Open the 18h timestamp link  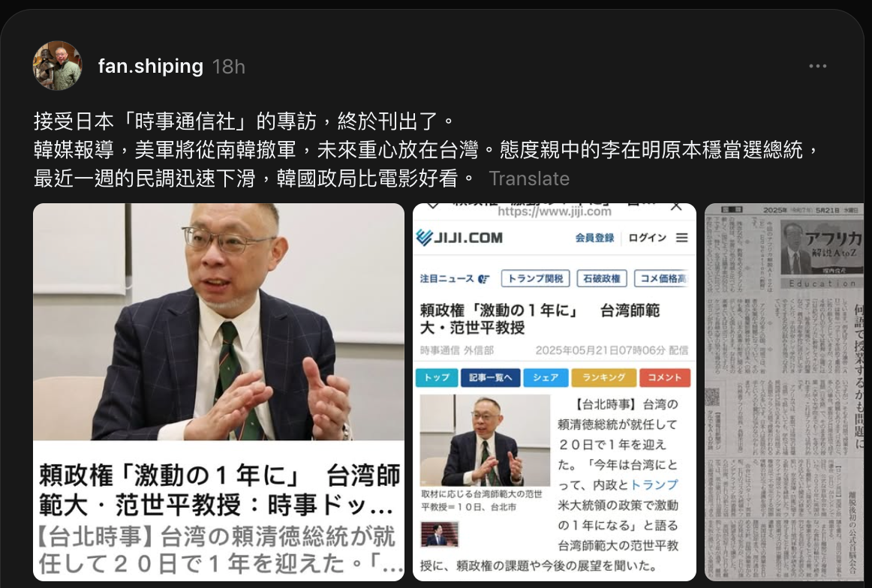pyautogui.click(x=229, y=67)
